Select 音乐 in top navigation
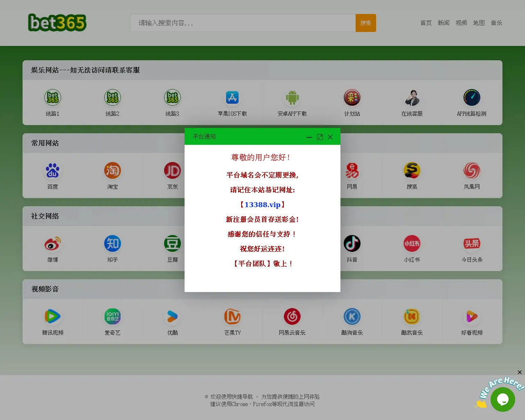The width and height of the screenshot is (525, 420). [496, 23]
